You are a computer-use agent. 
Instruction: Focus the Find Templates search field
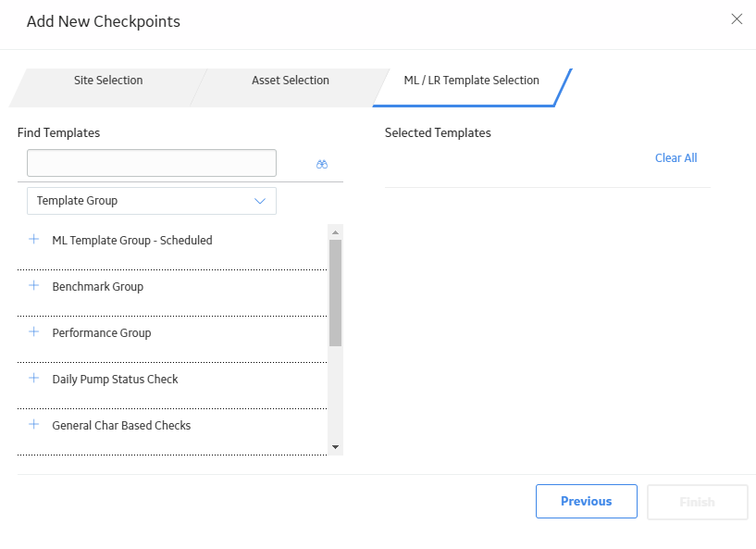(152, 163)
